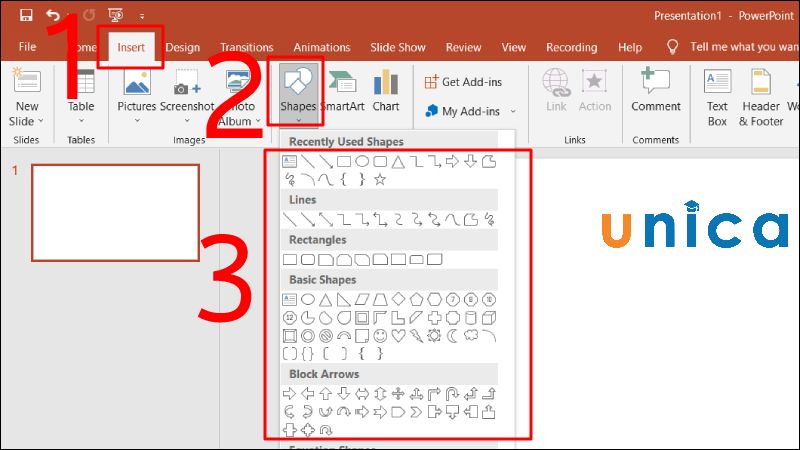The image size is (800, 450).
Task: Choose the double arrow line in Lines
Action: pyautogui.click(x=326, y=220)
